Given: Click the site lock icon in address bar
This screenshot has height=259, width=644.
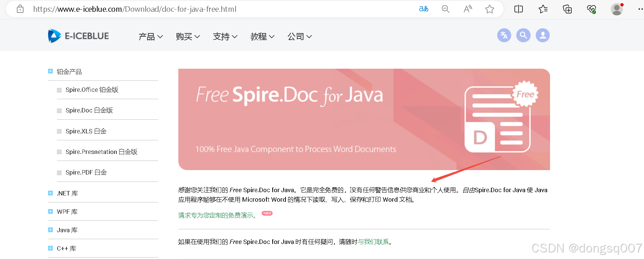Looking at the screenshot, I should click(20, 9).
